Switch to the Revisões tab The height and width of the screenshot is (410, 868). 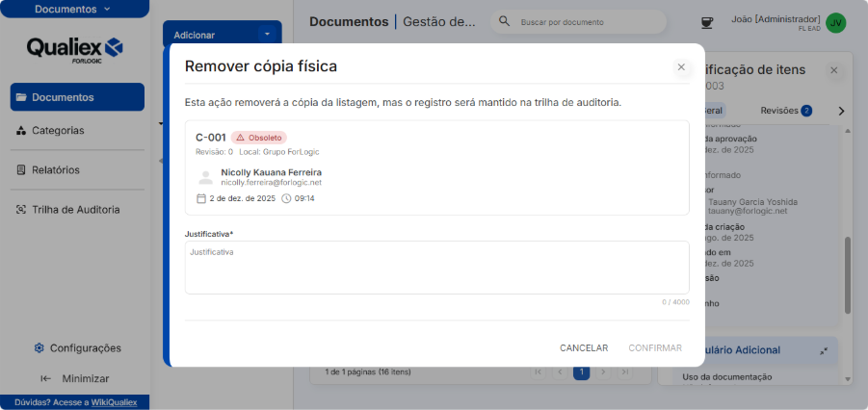click(x=785, y=111)
